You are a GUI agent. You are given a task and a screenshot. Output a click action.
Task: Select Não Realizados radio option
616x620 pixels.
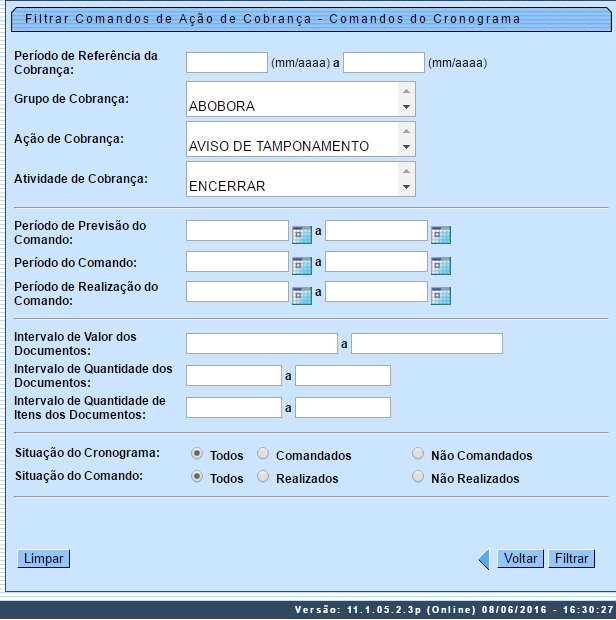click(418, 477)
